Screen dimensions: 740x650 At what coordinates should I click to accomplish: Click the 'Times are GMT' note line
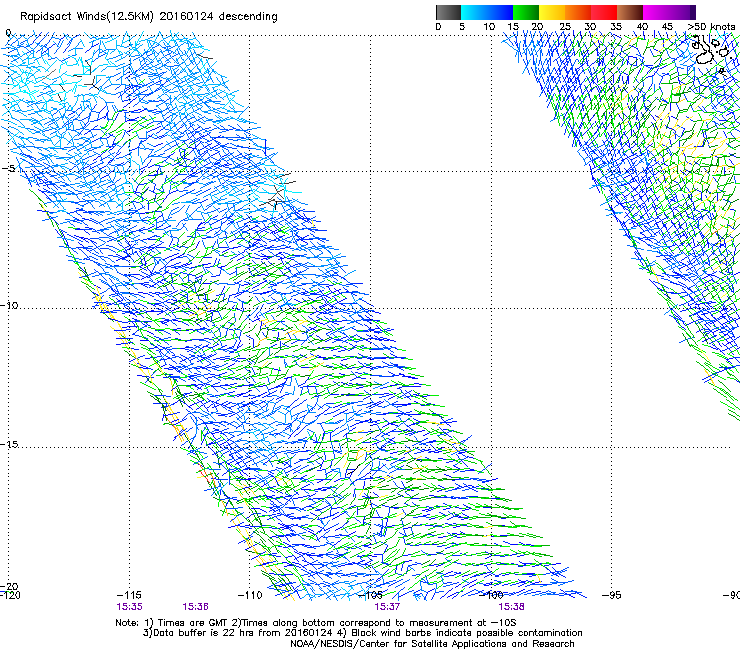(316, 623)
